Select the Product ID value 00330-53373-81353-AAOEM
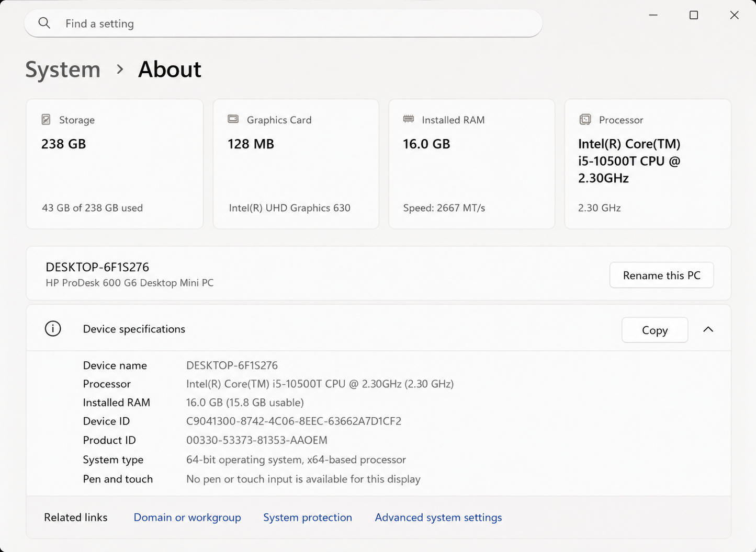 coord(257,440)
